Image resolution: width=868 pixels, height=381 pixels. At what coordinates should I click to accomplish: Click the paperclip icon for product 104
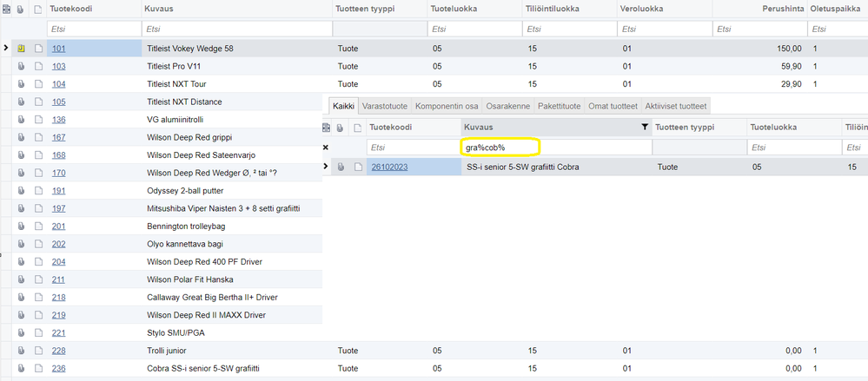(x=21, y=84)
